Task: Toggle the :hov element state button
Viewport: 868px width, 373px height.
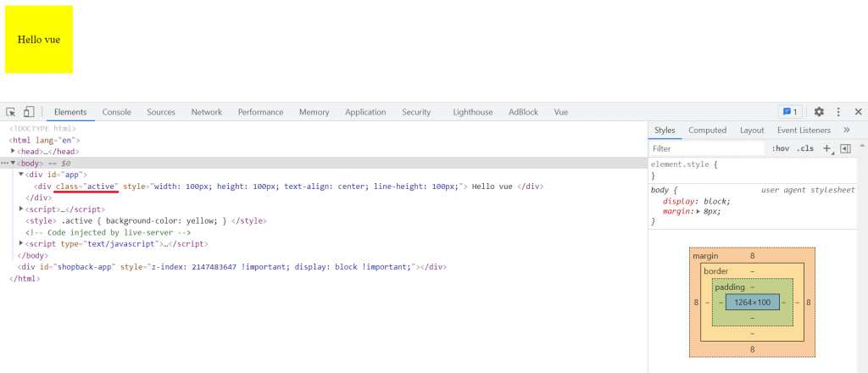Action: click(780, 148)
